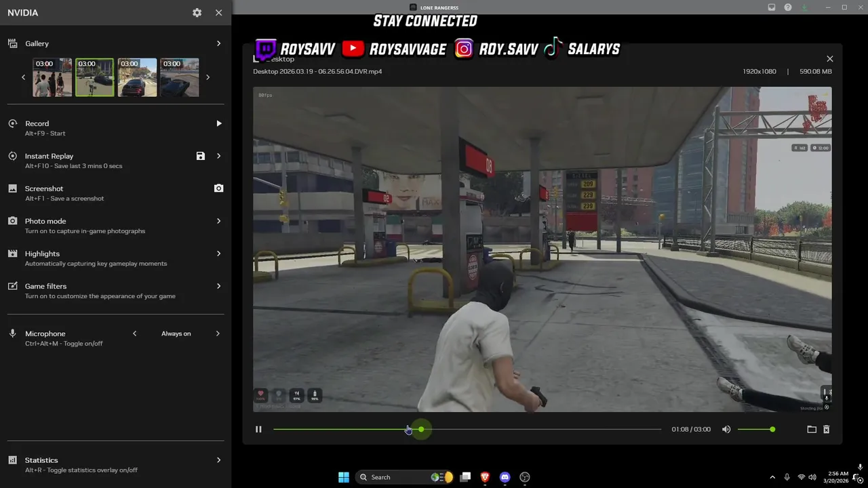The image size is (868, 488).
Task: Click the Game filters row icon
Action: pos(12,286)
